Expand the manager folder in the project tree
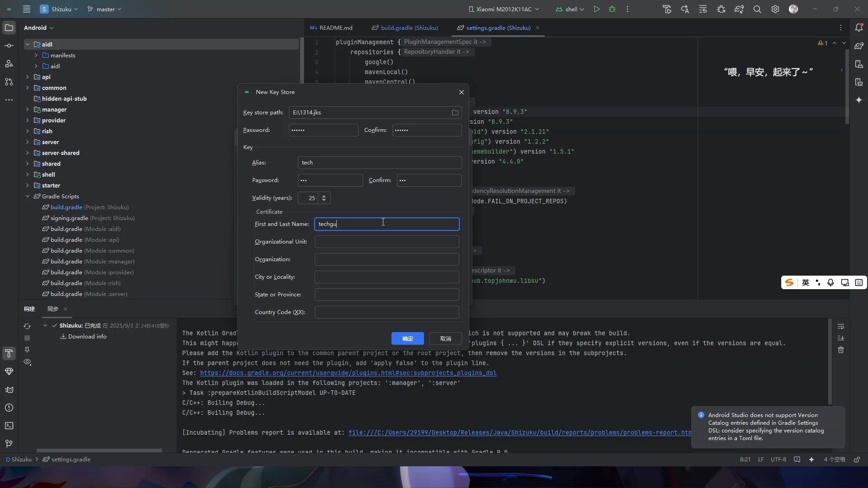 27,109
